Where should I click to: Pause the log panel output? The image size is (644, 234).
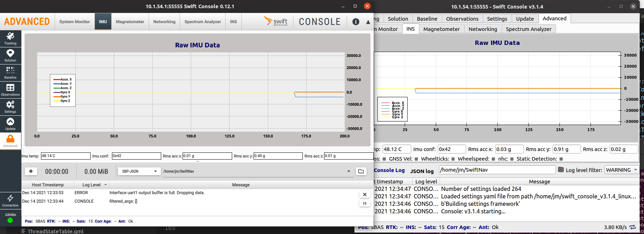pos(364,203)
